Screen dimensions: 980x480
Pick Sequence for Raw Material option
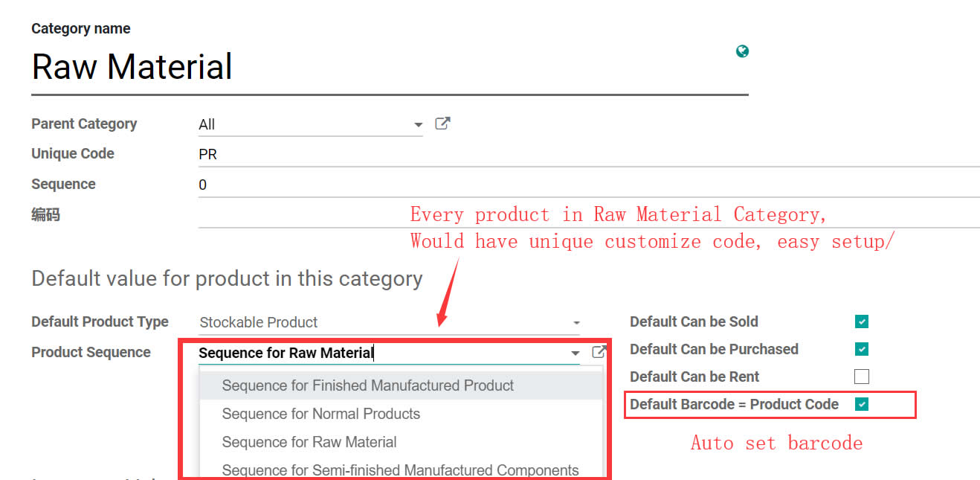coord(309,442)
